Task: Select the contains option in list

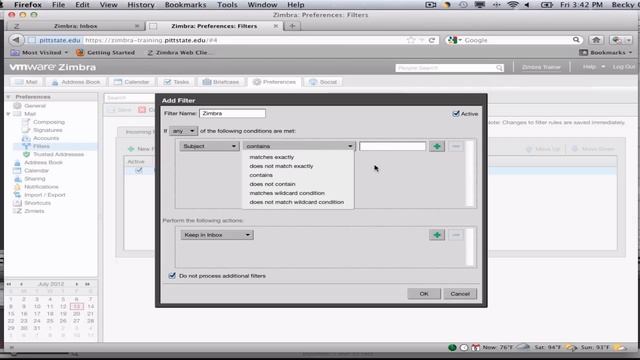Action: click(x=261, y=175)
